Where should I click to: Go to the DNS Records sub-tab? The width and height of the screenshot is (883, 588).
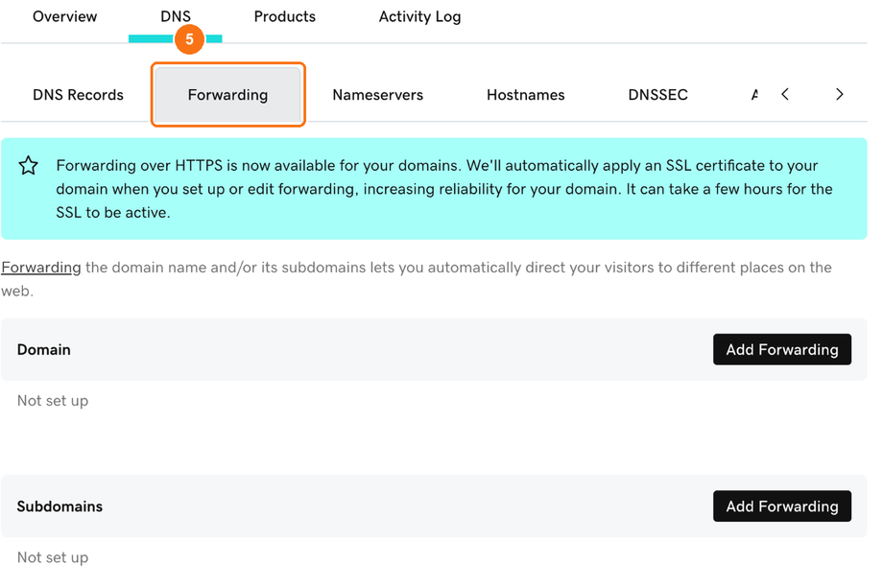pyautogui.click(x=78, y=95)
